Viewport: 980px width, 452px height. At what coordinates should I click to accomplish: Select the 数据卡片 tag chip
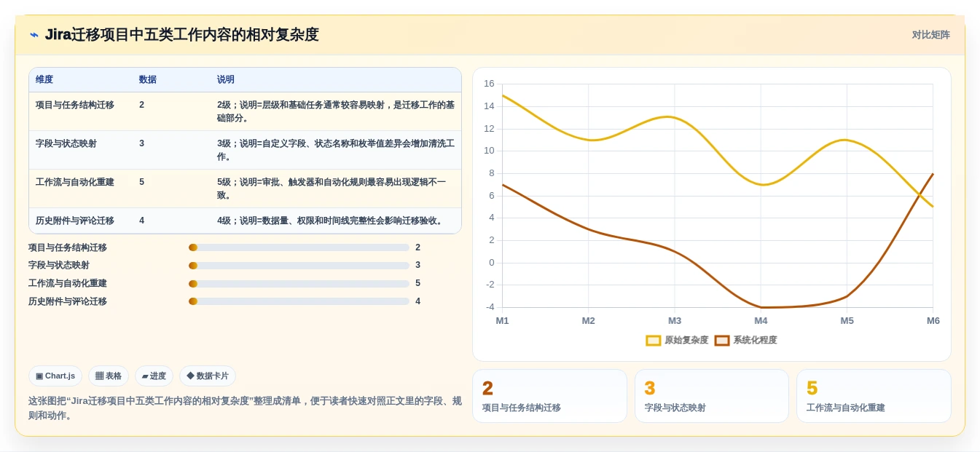[208, 376]
